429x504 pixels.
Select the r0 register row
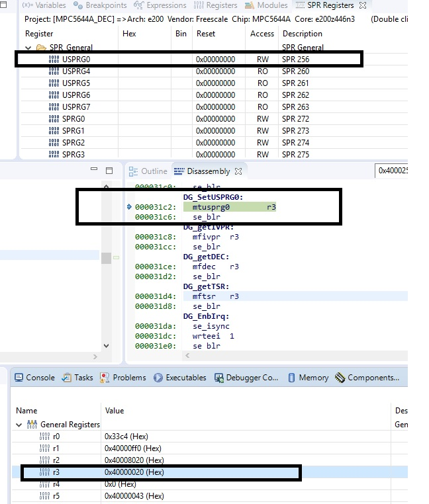pos(210,436)
